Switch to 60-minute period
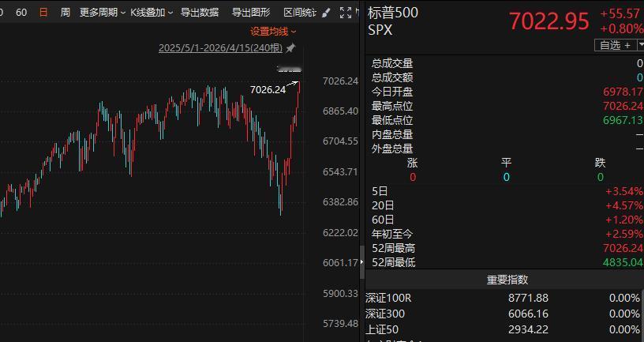The width and height of the screenshot is (644, 342). [x=21, y=13]
